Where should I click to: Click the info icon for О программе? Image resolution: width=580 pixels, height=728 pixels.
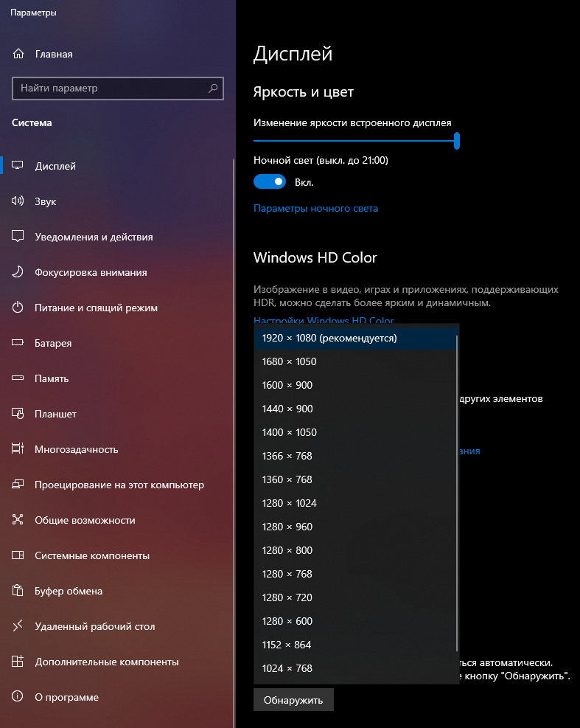point(18,697)
